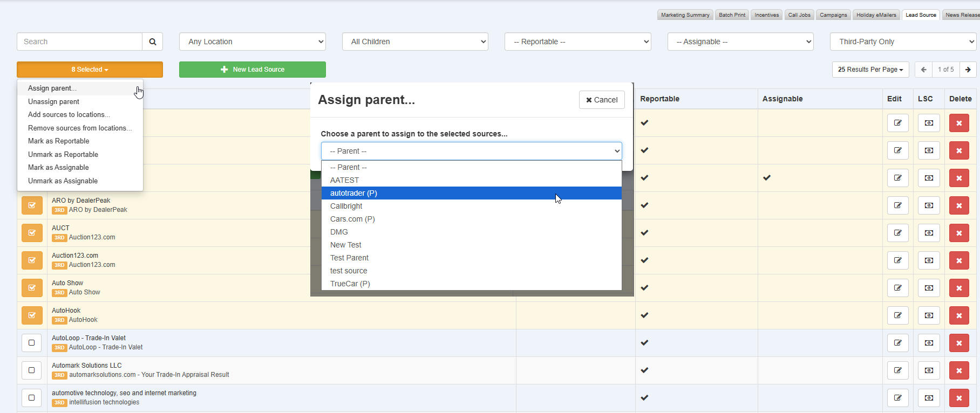The height and width of the screenshot is (413, 980).
Task: Pick Cars.com (P) as parent
Action: [x=471, y=219]
